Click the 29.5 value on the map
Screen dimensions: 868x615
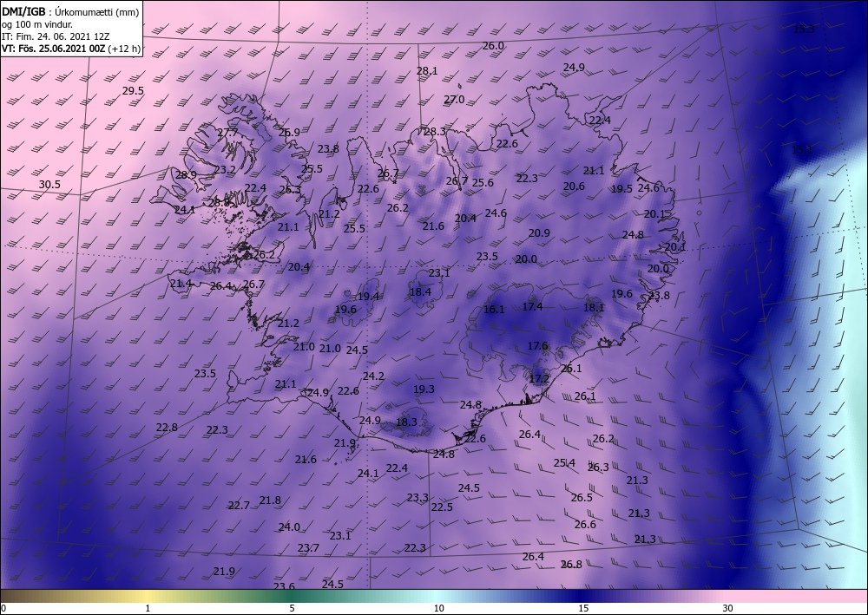point(133,91)
